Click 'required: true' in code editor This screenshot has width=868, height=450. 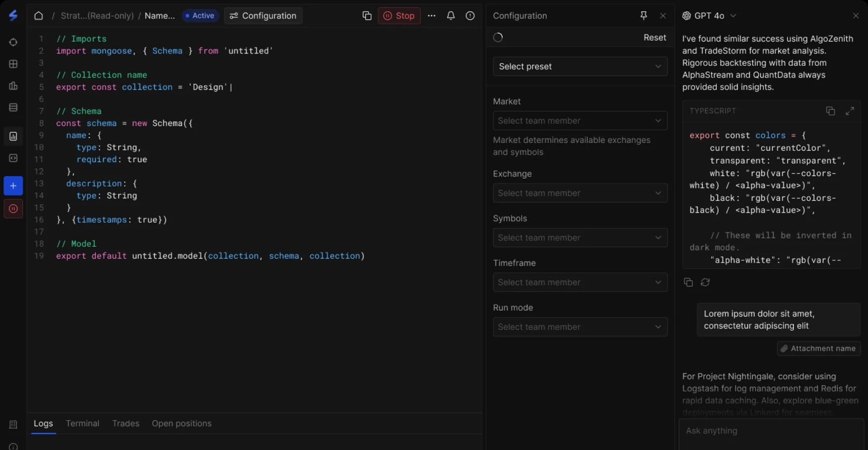click(112, 159)
